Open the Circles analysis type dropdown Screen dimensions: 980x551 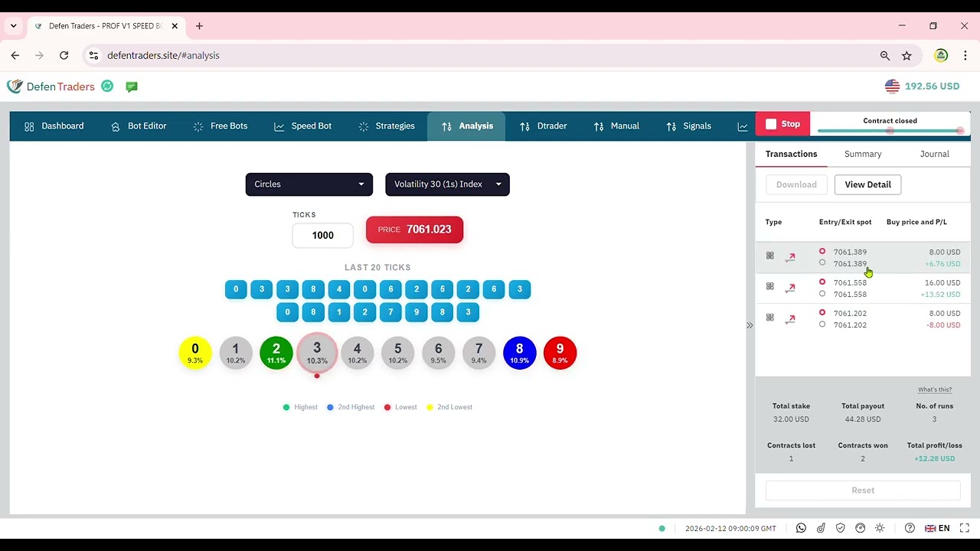point(309,184)
